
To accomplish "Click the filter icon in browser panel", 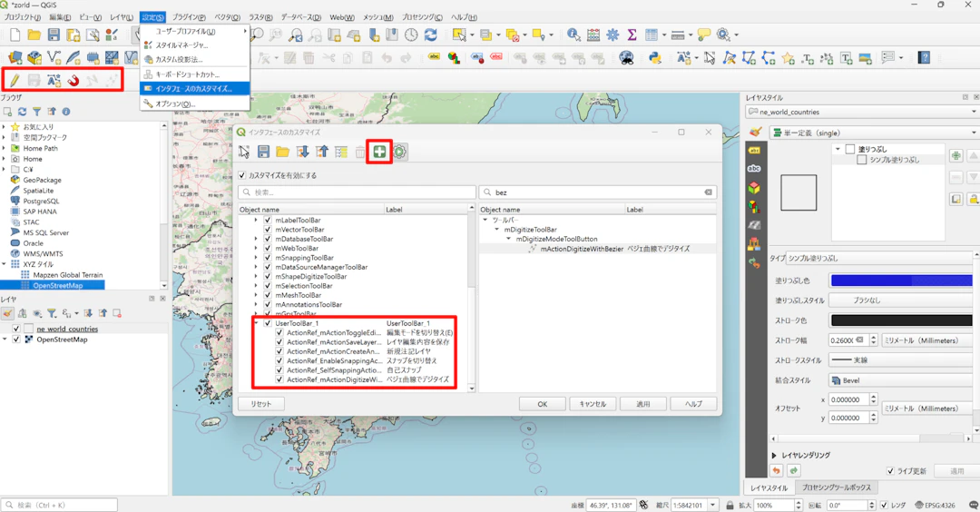I will (x=37, y=112).
